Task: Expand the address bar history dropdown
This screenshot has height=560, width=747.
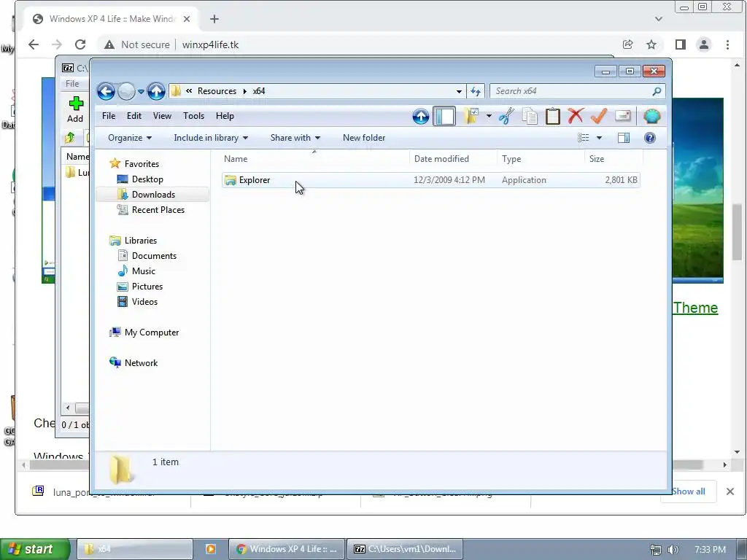Action: coord(459,91)
